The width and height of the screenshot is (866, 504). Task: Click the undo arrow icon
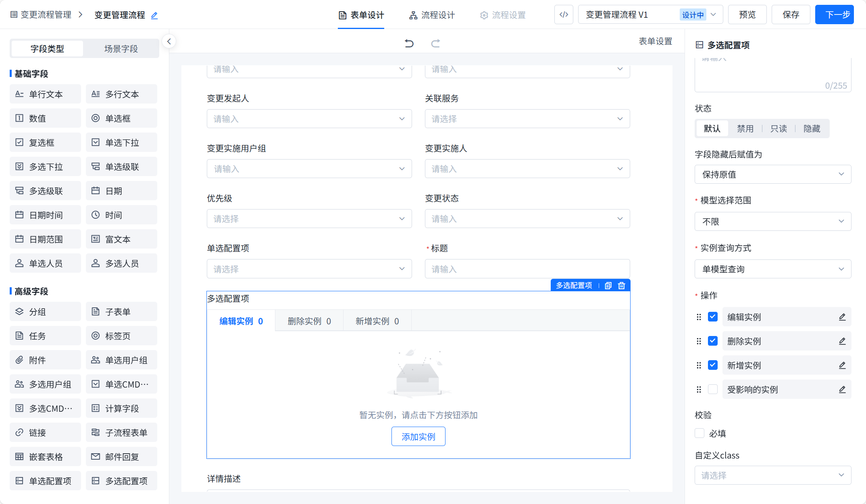click(x=409, y=43)
